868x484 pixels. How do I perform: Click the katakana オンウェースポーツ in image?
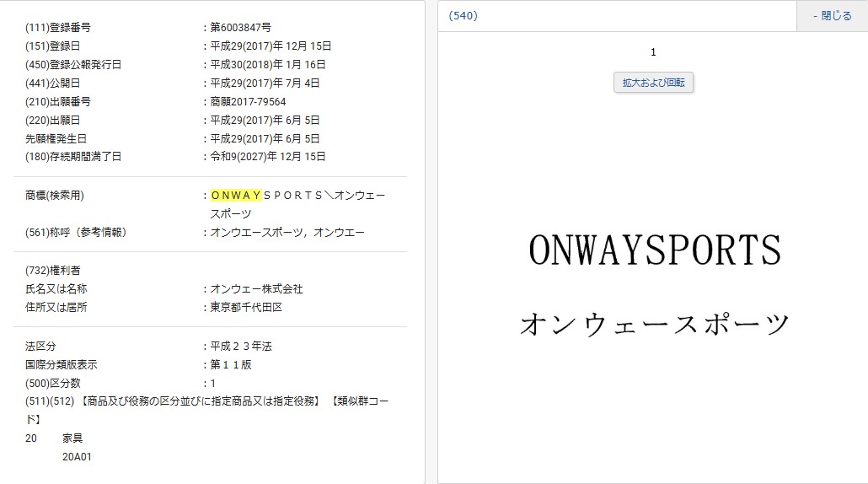tap(654, 324)
